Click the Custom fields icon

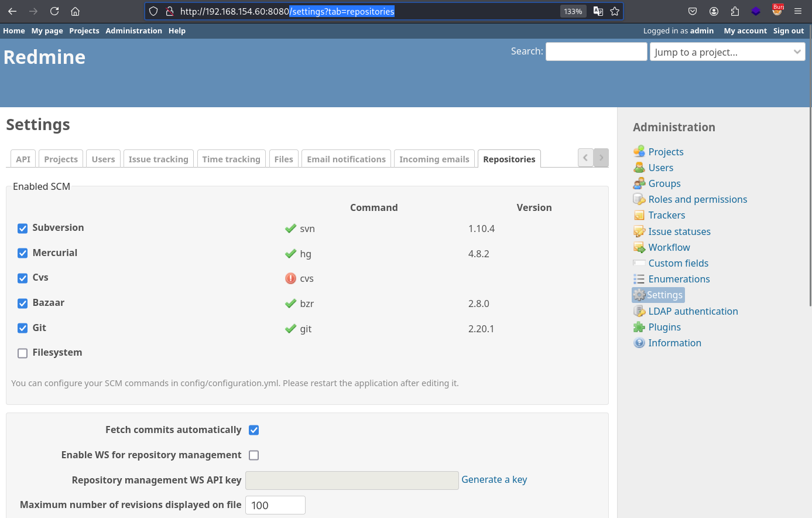click(639, 263)
